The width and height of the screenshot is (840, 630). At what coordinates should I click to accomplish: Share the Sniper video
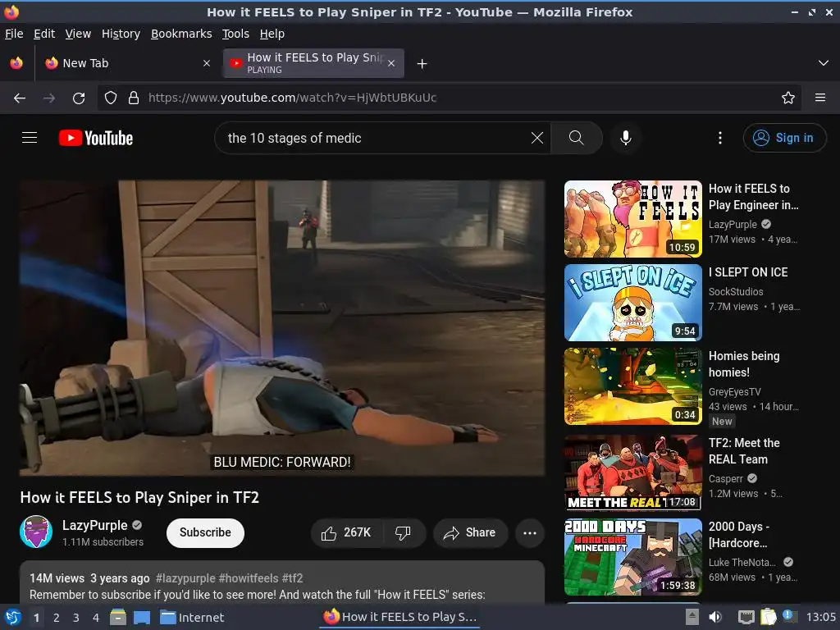click(x=470, y=532)
